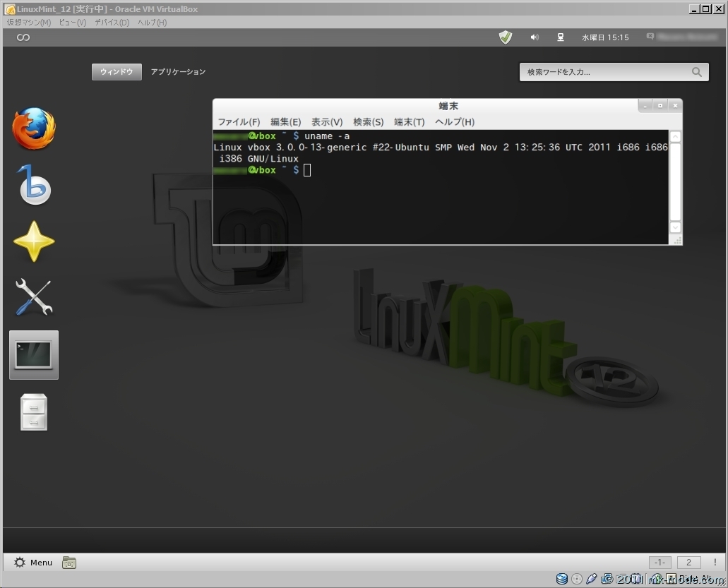The height and width of the screenshot is (588, 728).
Task: Open the file cabinet icon in the dock
Action: [34, 412]
